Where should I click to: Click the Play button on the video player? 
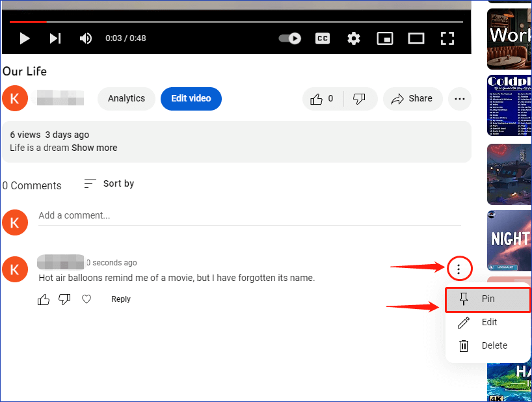25,38
